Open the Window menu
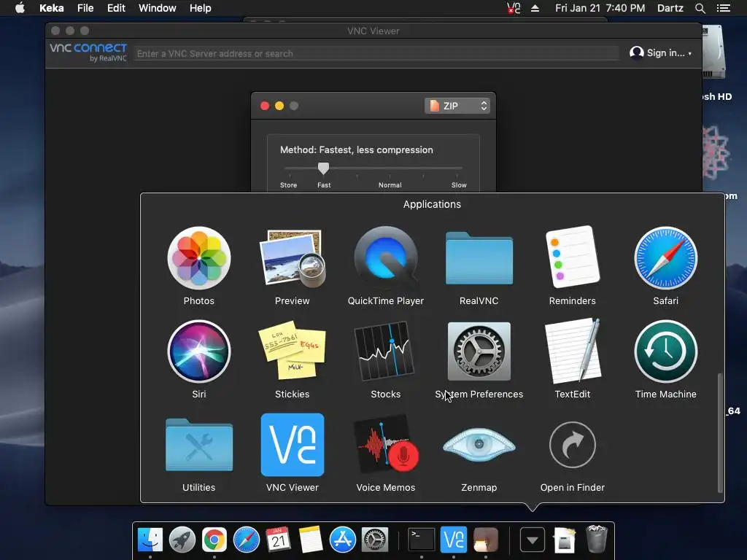Image resolution: width=747 pixels, height=560 pixels. click(158, 8)
